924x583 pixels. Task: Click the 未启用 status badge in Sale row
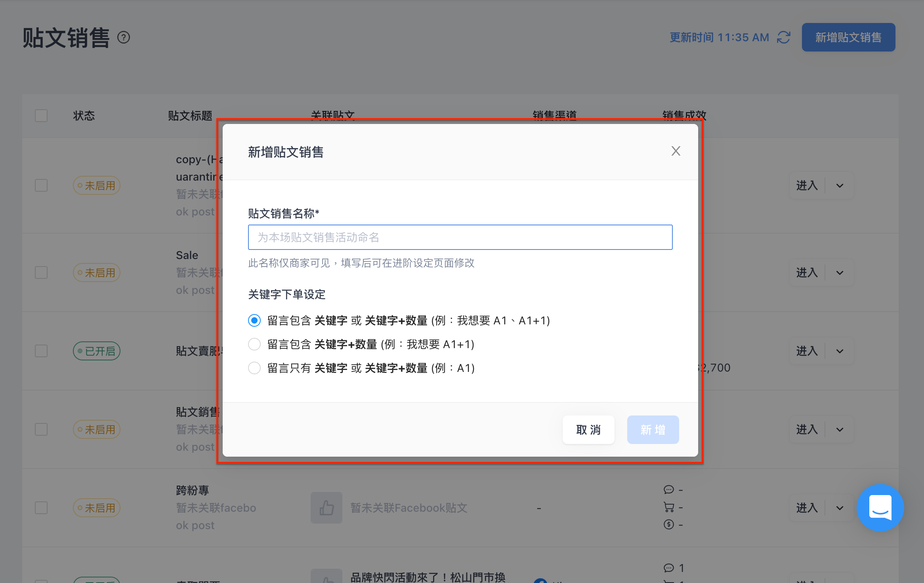click(x=97, y=272)
